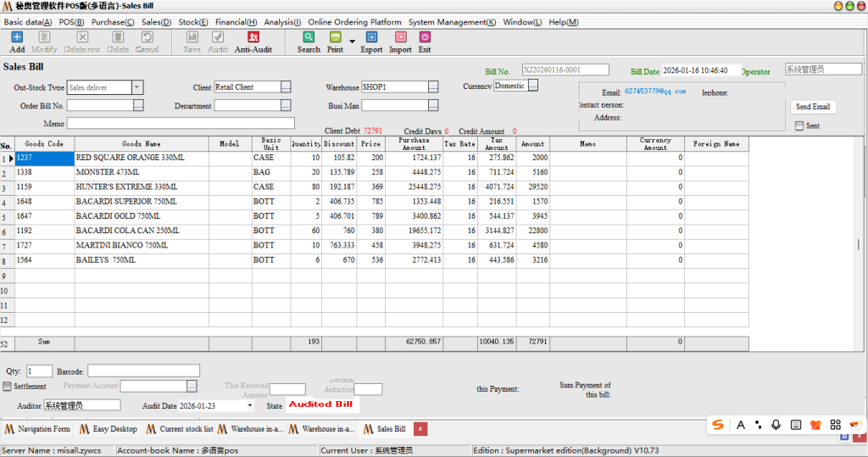Image resolution: width=868 pixels, height=457 pixels.
Task: Toggle the Sent checkbox
Action: [x=799, y=126]
